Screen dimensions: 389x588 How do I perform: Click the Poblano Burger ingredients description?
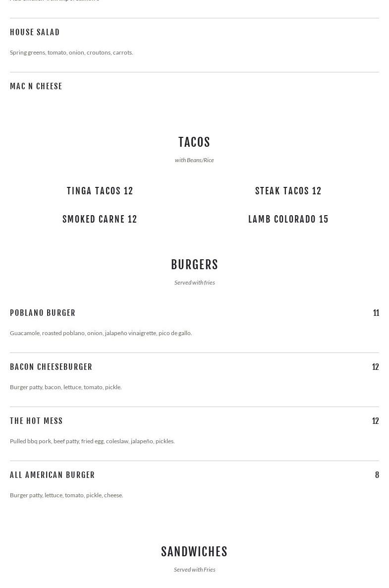pos(101,333)
